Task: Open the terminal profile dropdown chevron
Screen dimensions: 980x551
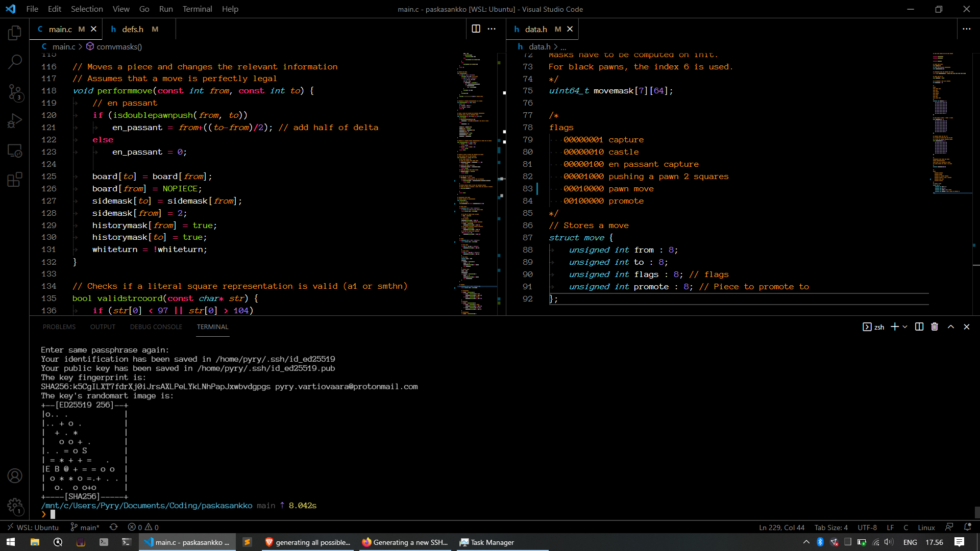Action: (905, 327)
